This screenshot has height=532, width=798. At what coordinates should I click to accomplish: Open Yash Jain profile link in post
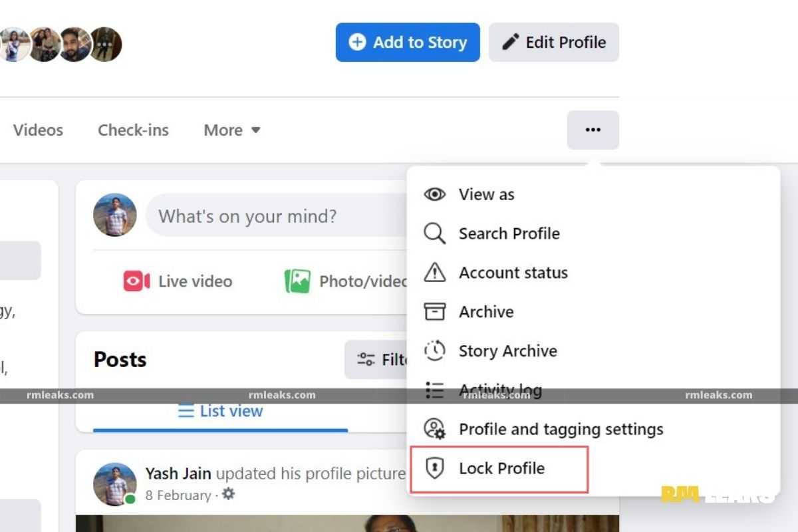tap(178, 473)
